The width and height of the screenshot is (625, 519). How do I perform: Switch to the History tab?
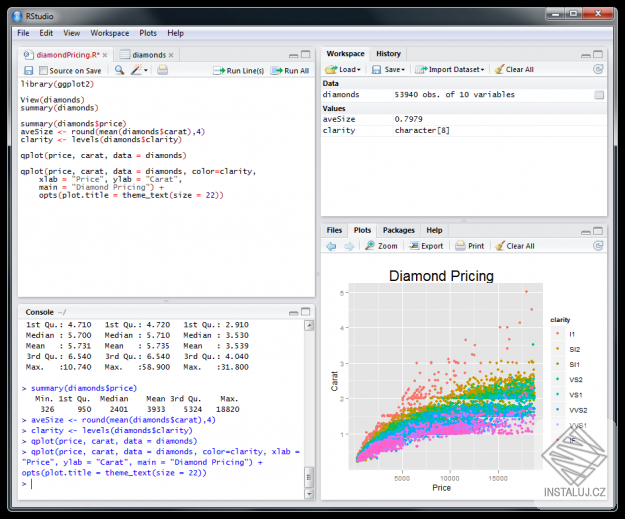tap(388, 54)
